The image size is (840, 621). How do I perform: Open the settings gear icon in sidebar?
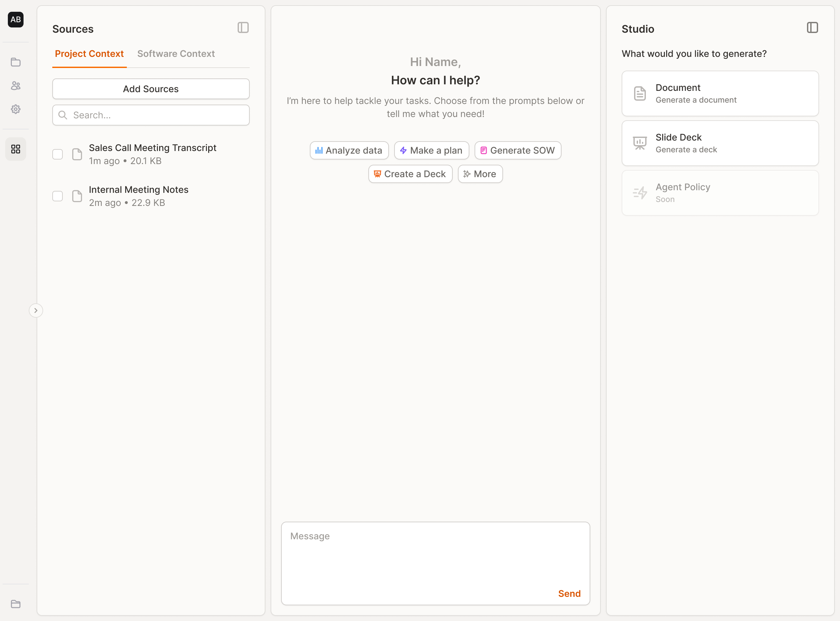[15, 109]
